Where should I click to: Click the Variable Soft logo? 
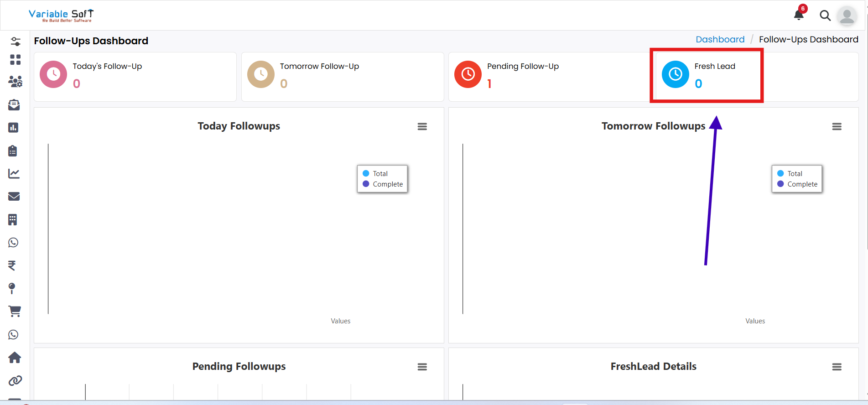[x=61, y=16]
